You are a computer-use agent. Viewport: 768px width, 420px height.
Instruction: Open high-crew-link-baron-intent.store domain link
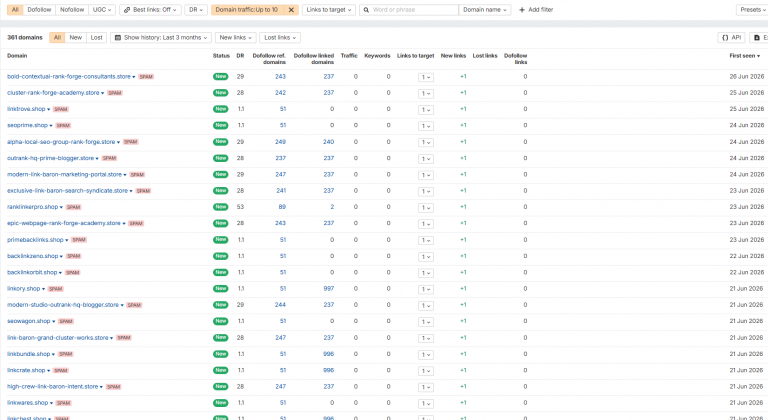52,387
